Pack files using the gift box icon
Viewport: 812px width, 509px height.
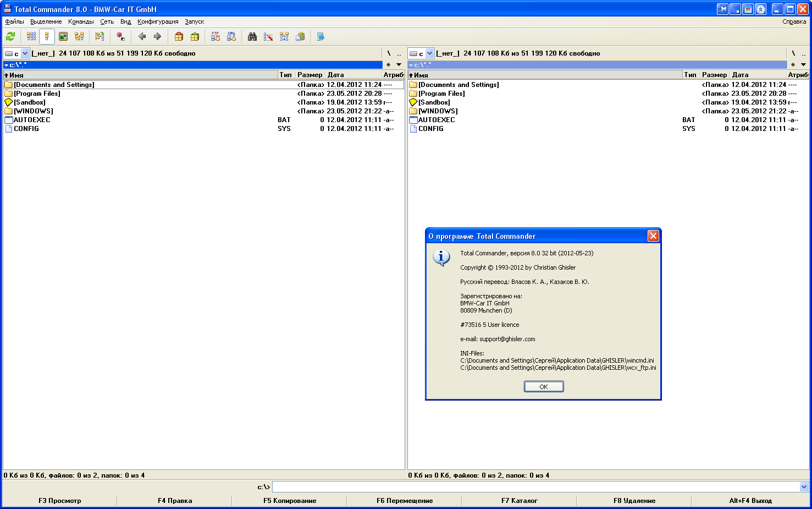179,36
